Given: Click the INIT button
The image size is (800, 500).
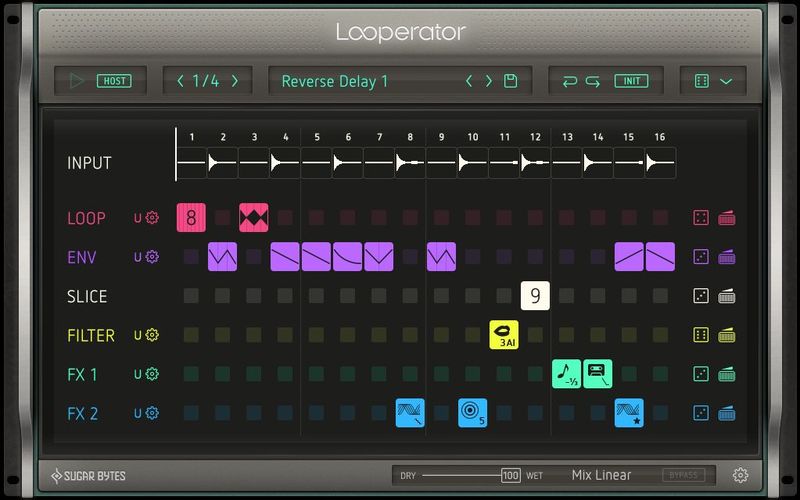Looking at the screenshot, I should pos(632,81).
